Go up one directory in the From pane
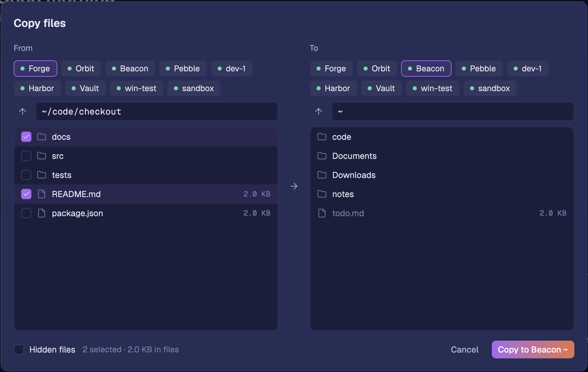This screenshot has width=588, height=372. coord(23,111)
